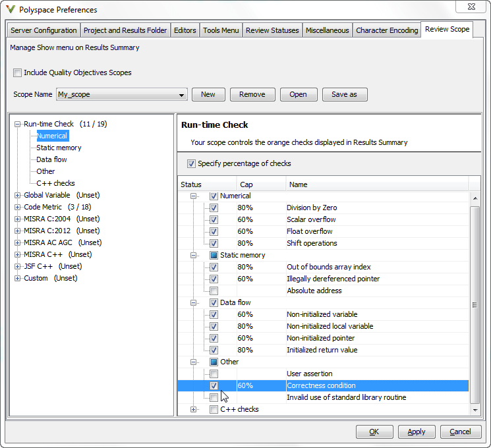The image size is (491, 448).
Task: Toggle the Static memory group checkbox
Action: pos(214,256)
